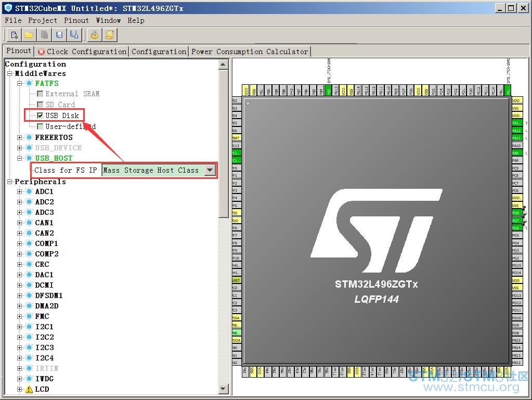Viewport: 532px width, 400px height.
Task: Click the DAC1 peripheral cube icon
Action: pyautogui.click(x=29, y=275)
